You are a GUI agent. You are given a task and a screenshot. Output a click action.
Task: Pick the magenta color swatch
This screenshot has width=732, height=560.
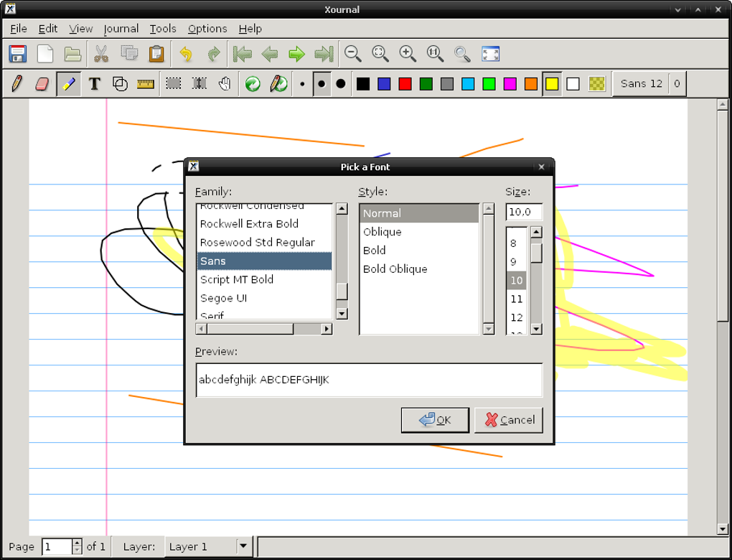click(510, 84)
